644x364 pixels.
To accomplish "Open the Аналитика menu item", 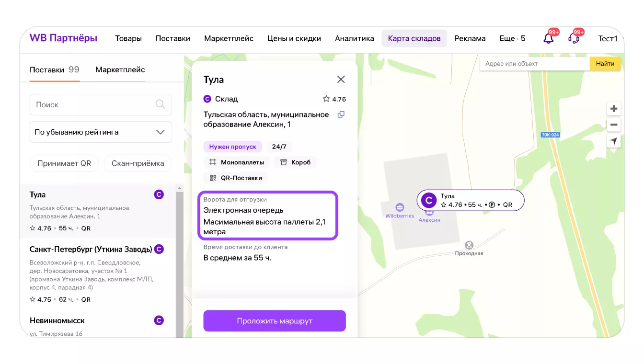I will [x=354, y=38].
